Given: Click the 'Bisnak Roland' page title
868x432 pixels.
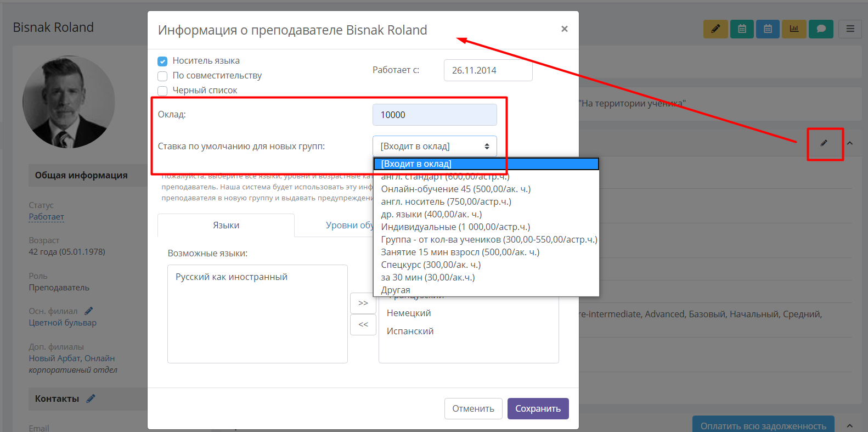Looking at the screenshot, I should tap(53, 27).
